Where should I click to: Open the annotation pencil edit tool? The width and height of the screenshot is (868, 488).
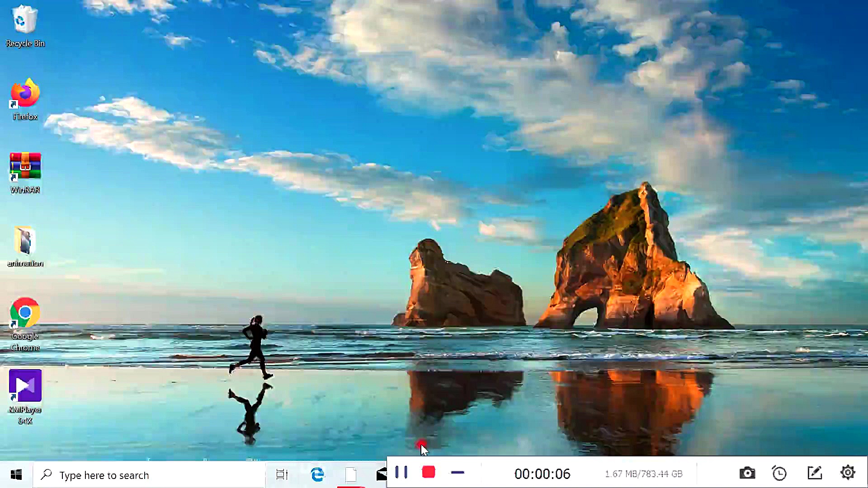tap(814, 473)
